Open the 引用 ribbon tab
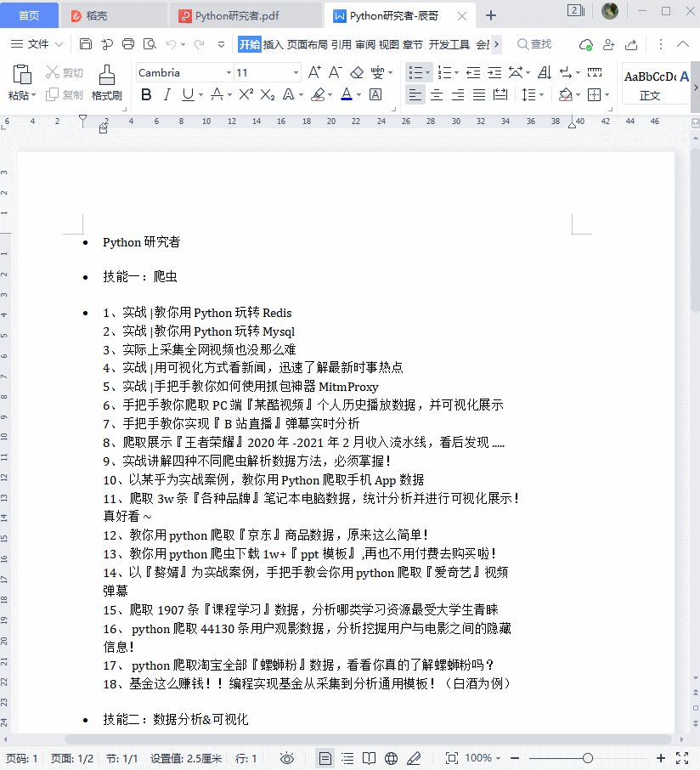This screenshot has height=770, width=700. 342,44
